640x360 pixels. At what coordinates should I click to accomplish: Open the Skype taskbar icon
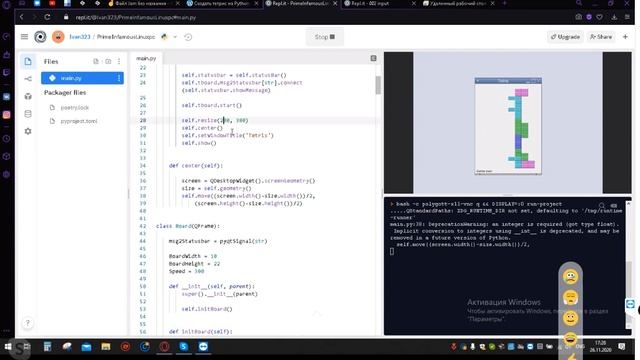184,347
